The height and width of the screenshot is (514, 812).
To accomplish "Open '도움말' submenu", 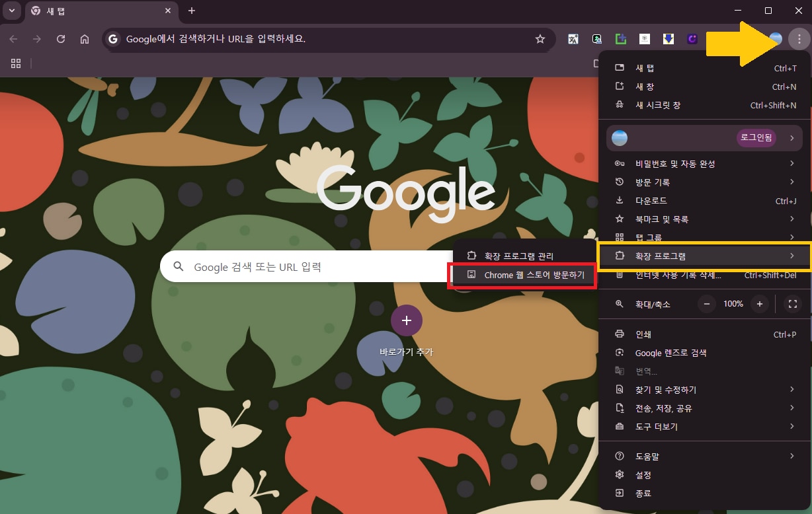I will (705, 457).
